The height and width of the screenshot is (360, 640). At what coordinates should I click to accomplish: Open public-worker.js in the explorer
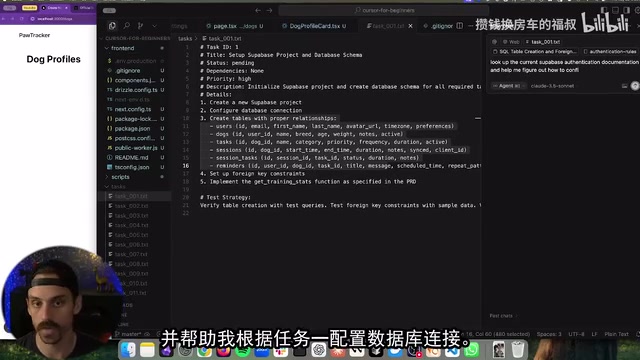pos(136,148)
